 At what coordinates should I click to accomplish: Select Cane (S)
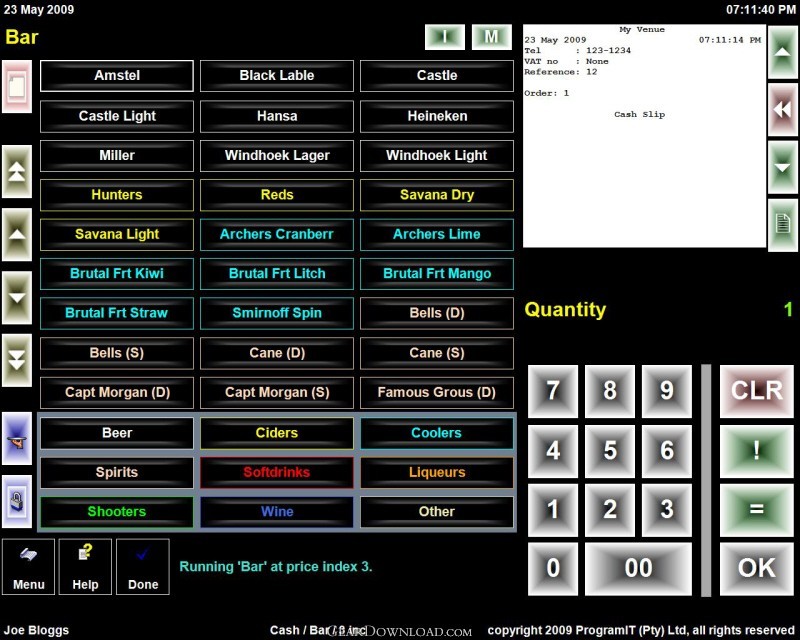[x=437, y=353]
